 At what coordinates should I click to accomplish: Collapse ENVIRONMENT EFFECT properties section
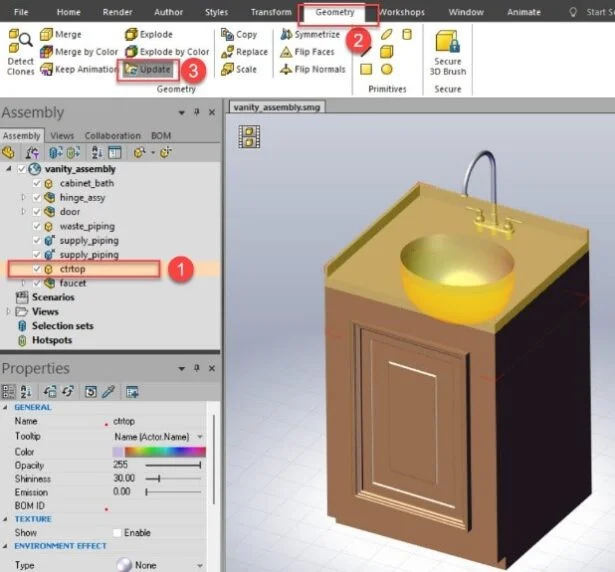click(x=5, y=546)
